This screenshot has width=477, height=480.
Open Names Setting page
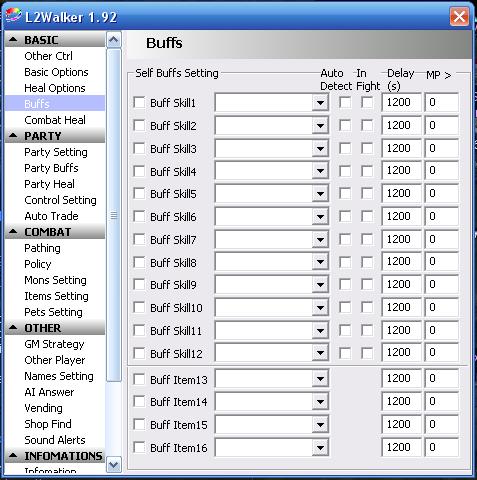point(59,376)
